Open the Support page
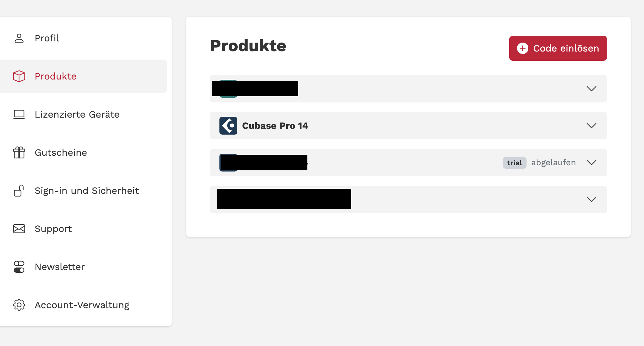644x346 pixels. [53, 229]
